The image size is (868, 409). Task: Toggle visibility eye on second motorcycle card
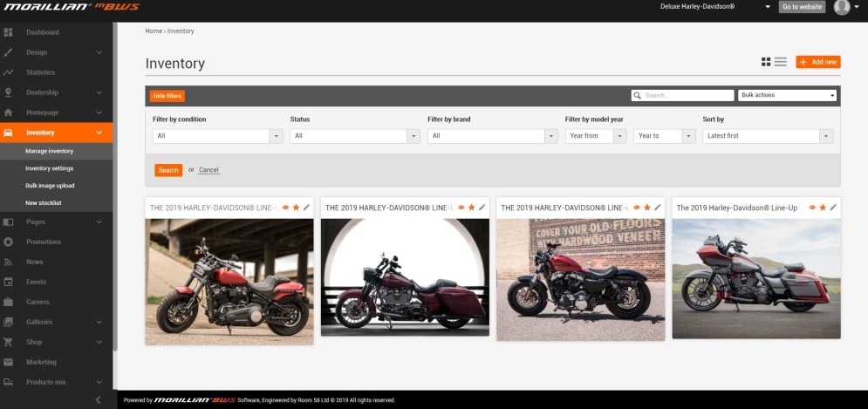pyautogui.click(x=461, y=208)
